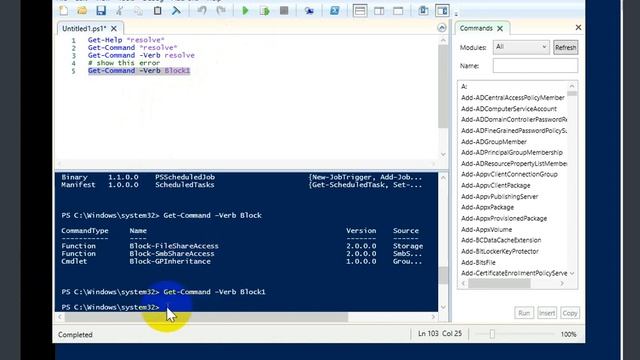Adjust the zoom slider in the status bar

pyautogui.click(x=492, y=334)
